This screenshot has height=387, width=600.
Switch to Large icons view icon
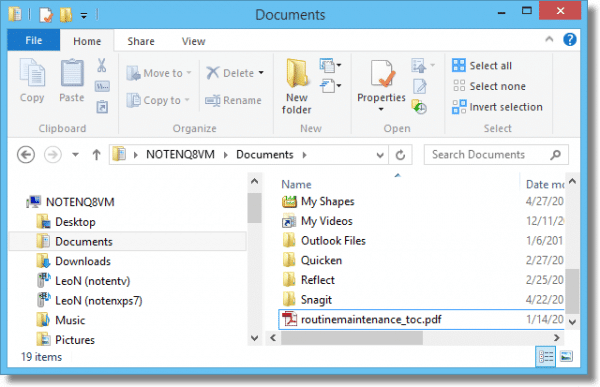coord(566,356)
